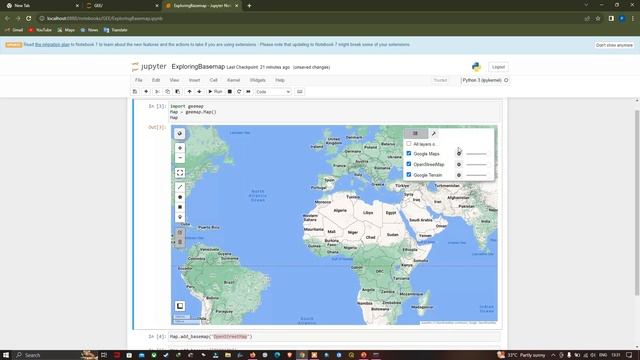The width and height of the screenshot is (640, 360).
Task: Open Google Terrain layer settings gear
Action: tap(459, 175)
